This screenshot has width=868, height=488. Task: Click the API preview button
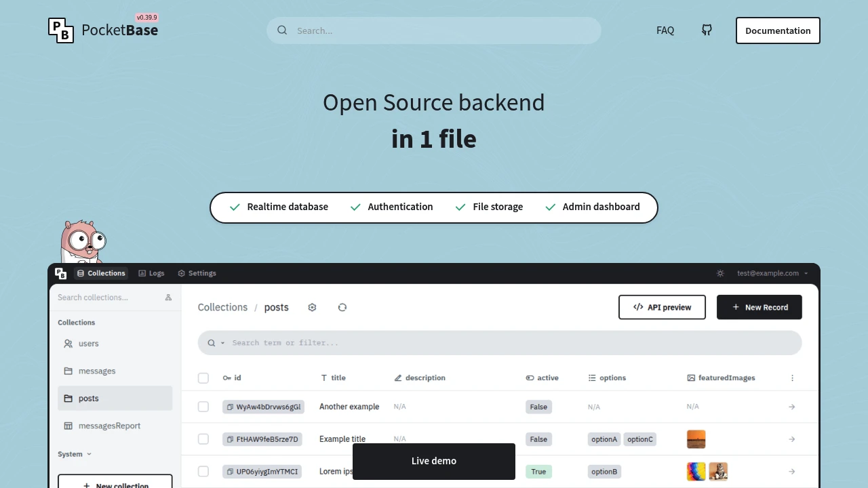(x=662, y=307)
